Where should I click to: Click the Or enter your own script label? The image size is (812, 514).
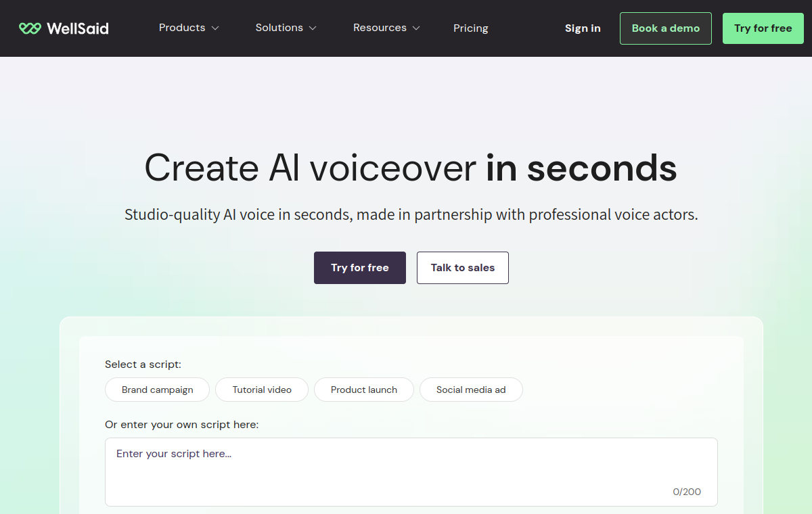point(181,425)
